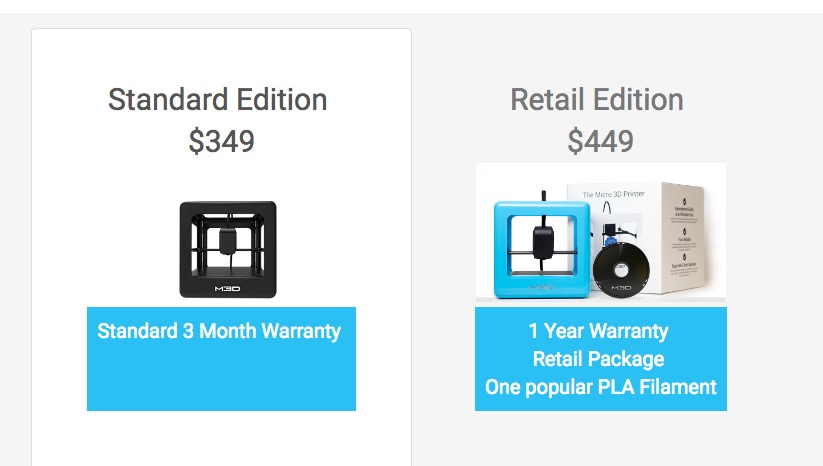Select the Retail Edition heading
The image size is (823, 466).
(x=597, y=100)
